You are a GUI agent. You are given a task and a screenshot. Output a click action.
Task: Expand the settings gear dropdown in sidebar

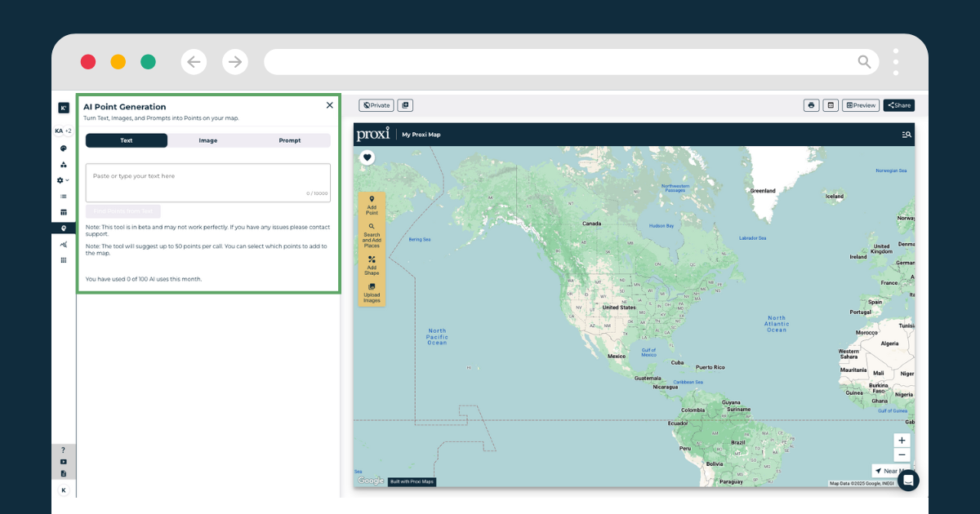pyautogui.click(x=63, y=180)
